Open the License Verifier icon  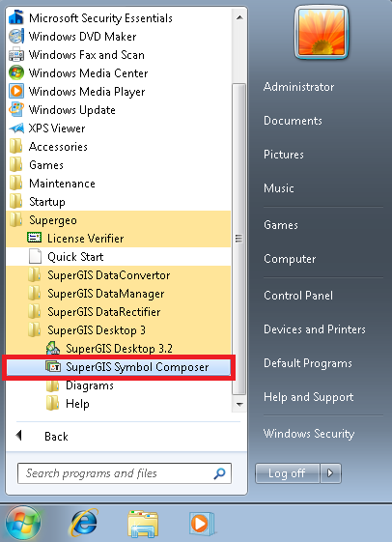[35, 239]
